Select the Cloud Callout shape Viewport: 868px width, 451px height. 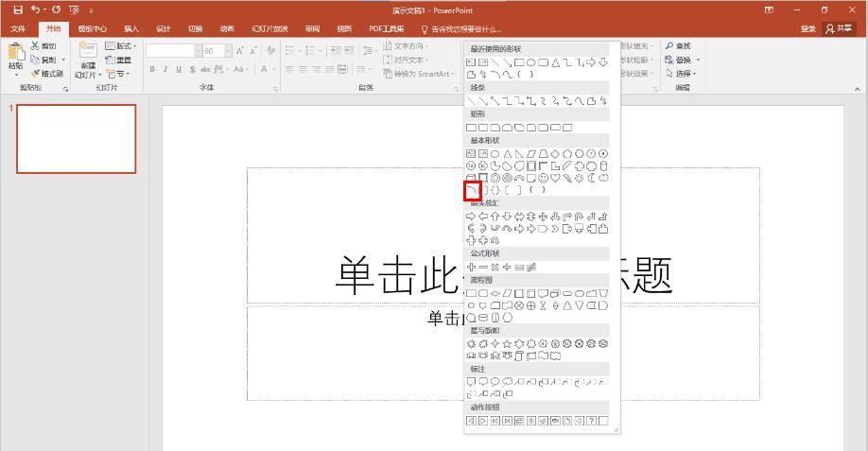click(x=507, y=381)
